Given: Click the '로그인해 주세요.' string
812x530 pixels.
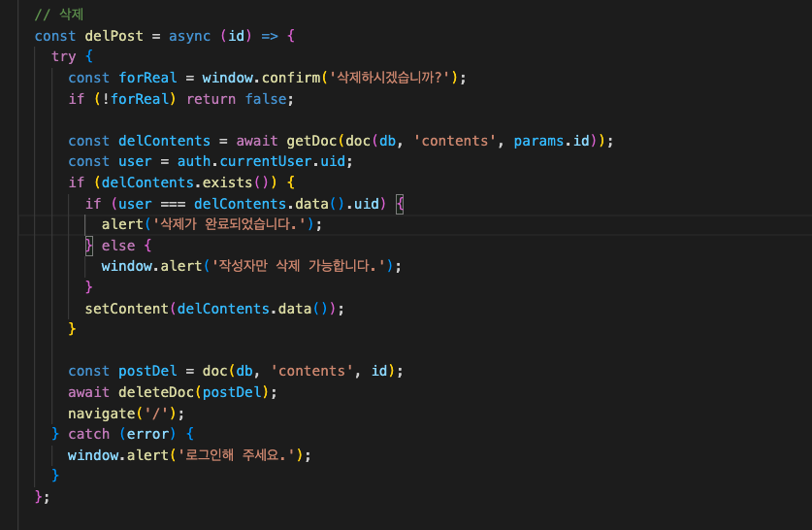Looking at the screenshot, I should [236, 455].
